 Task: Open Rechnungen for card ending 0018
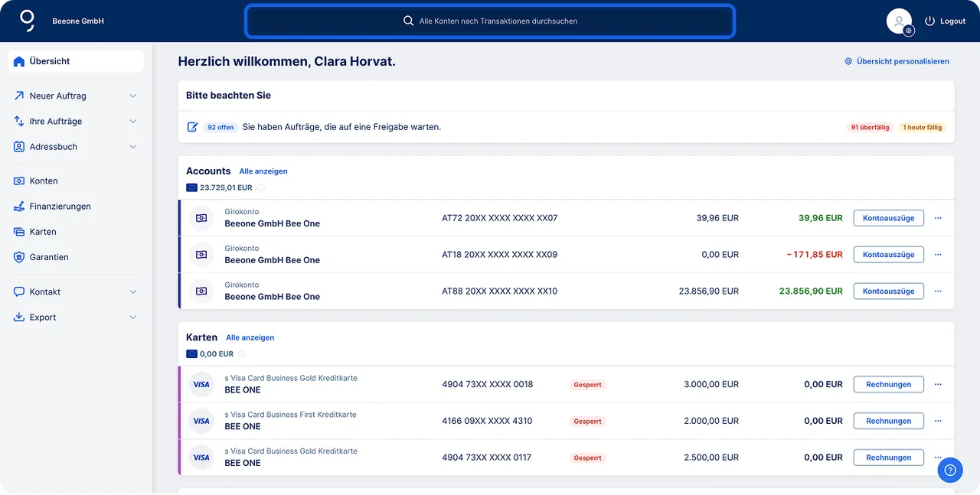click(x=888, y=384)
